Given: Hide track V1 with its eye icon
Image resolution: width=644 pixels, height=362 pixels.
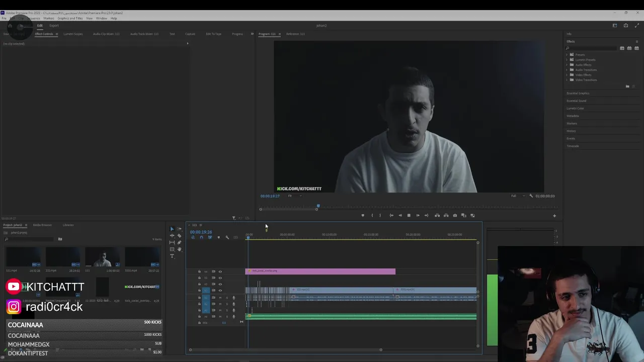Looking at the screenshot, I should coord(220,291).
